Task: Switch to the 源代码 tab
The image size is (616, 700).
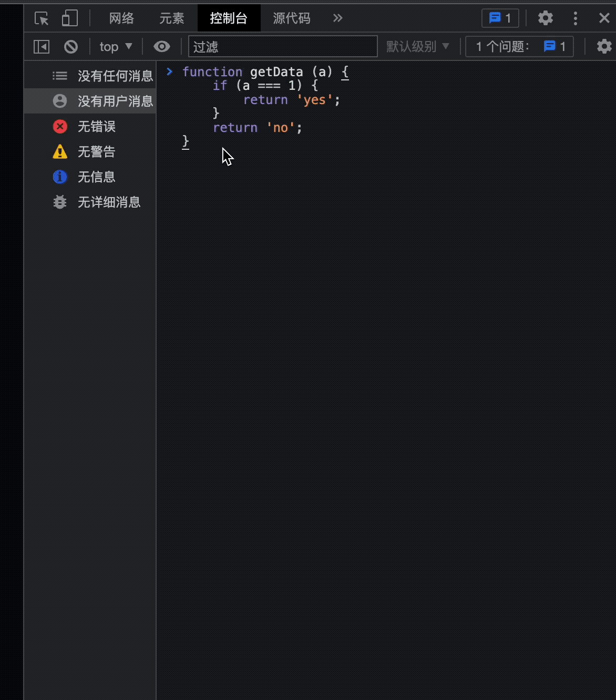Action: pyautogui.click(x=292, y=18)
